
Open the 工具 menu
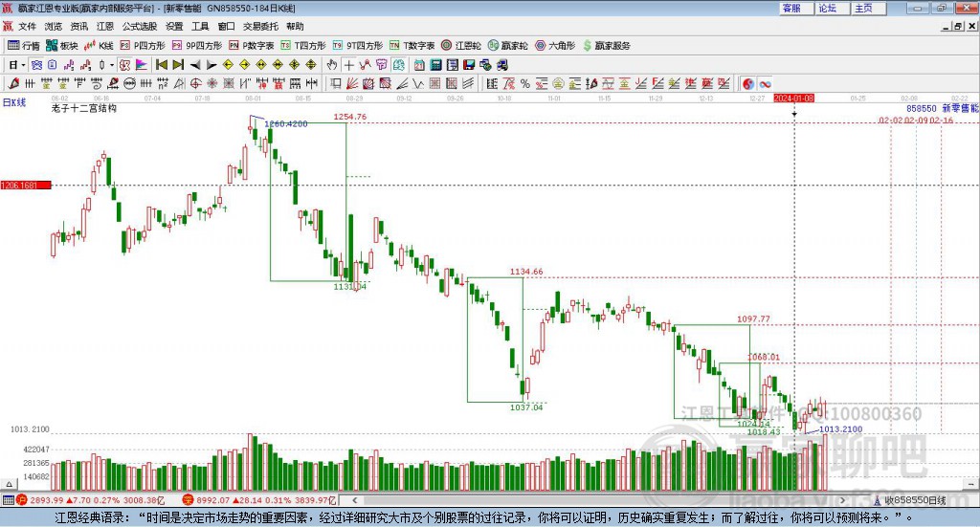(x=200, y=26)
